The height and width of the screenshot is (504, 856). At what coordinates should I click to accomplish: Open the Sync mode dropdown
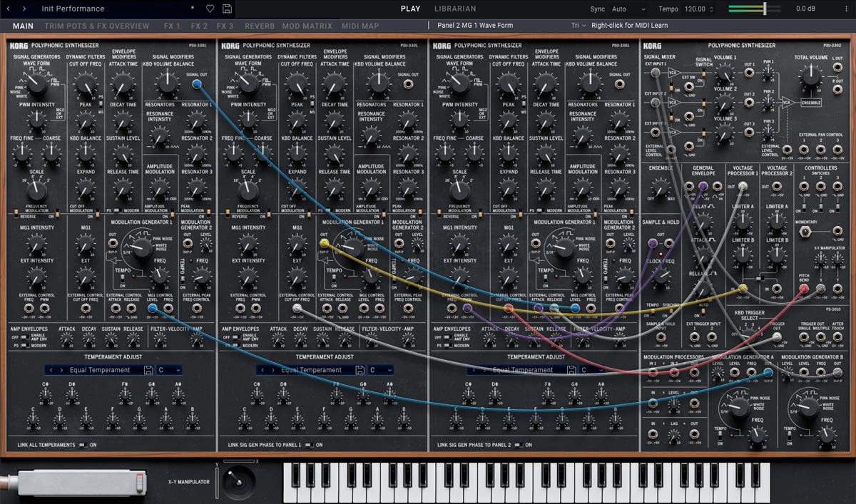(628, 9)
